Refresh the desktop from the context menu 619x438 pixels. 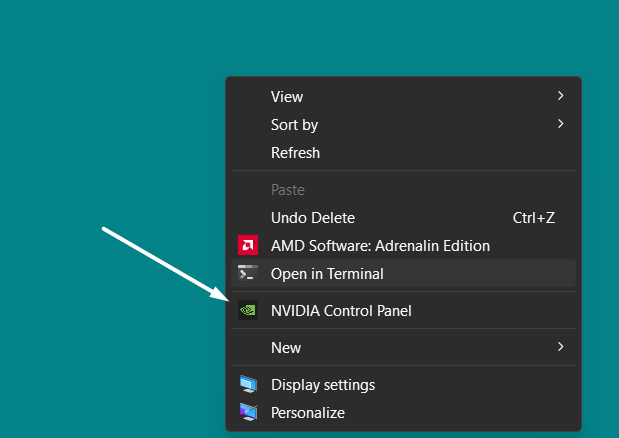(295, 153)
